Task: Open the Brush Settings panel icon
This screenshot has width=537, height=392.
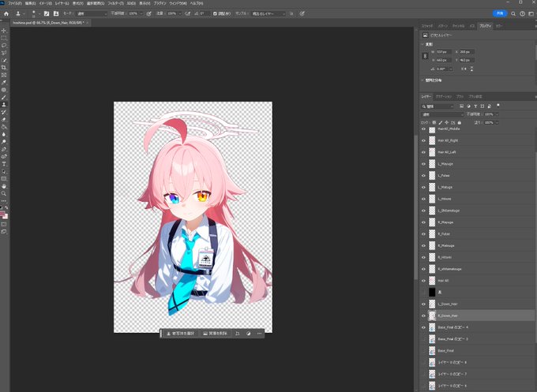Action: point(47,13)
